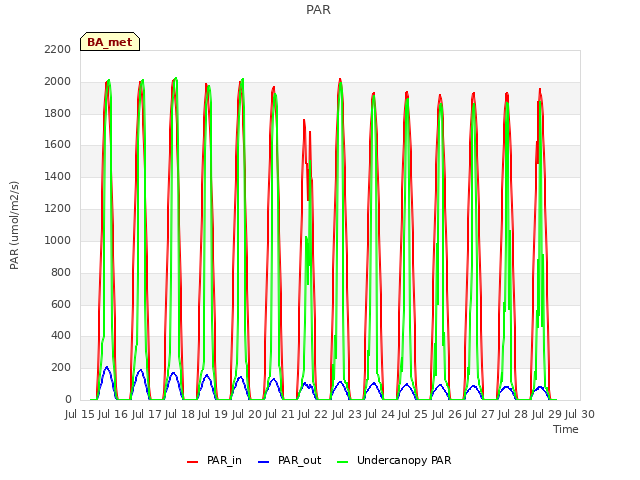Click the 0 y-axis tick label
Screen dimensions: 640x480
click(68, 399)
